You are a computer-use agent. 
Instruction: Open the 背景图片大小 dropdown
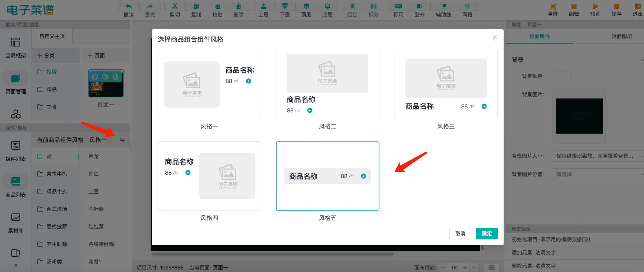click(x=598, y=156)
